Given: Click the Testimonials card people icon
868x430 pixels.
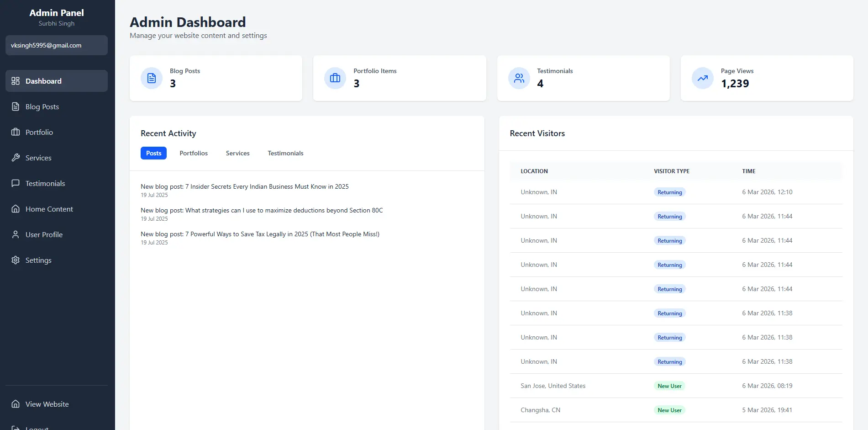Looking at the screenshot, I should 519,78.
